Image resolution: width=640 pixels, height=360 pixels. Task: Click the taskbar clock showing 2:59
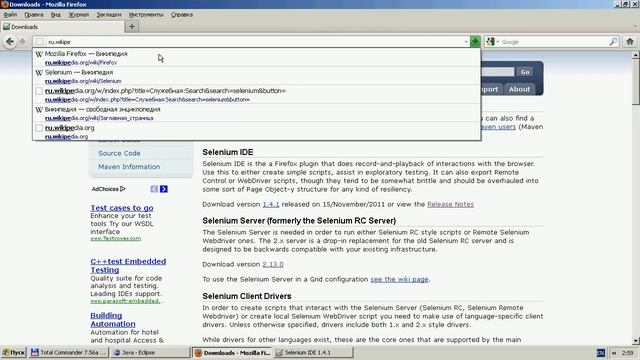[x=628, y=353]
